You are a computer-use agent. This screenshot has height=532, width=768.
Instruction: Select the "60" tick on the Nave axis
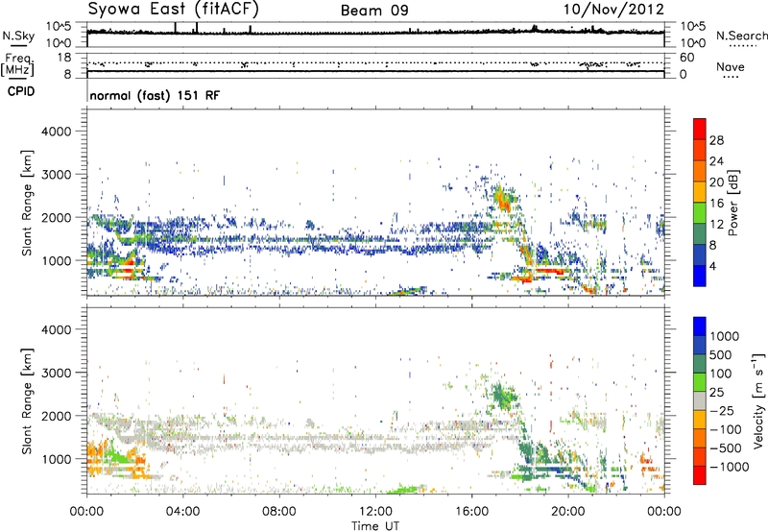pos(686,57)
